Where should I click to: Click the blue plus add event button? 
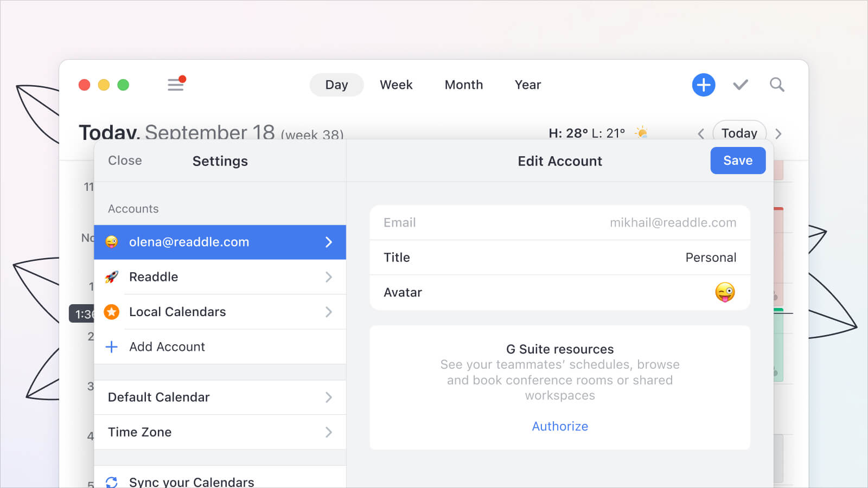pos(703,85)
